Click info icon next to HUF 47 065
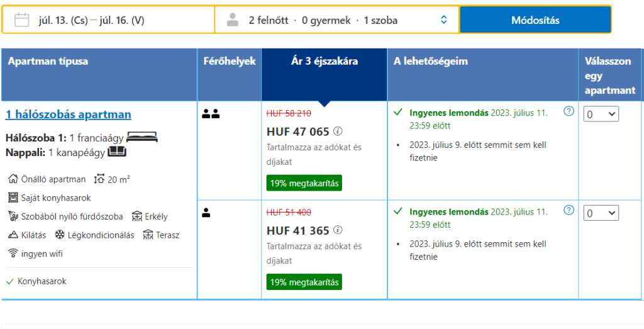 point(338,131)
